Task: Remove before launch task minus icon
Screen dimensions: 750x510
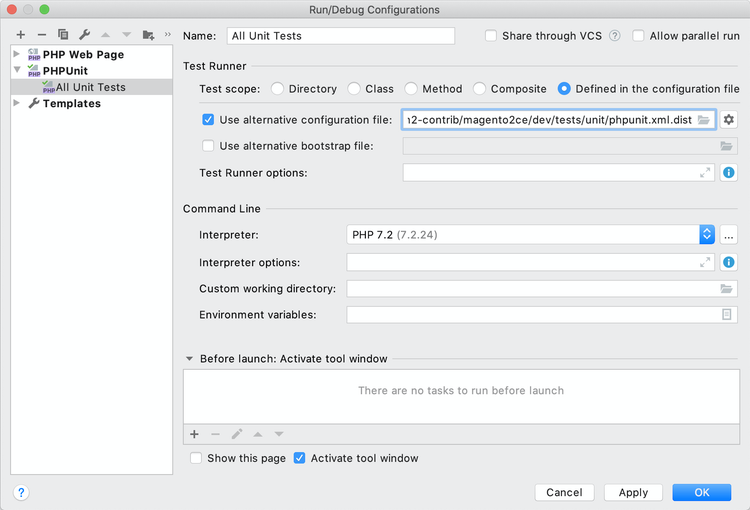Action: click(x=215, y=434)
